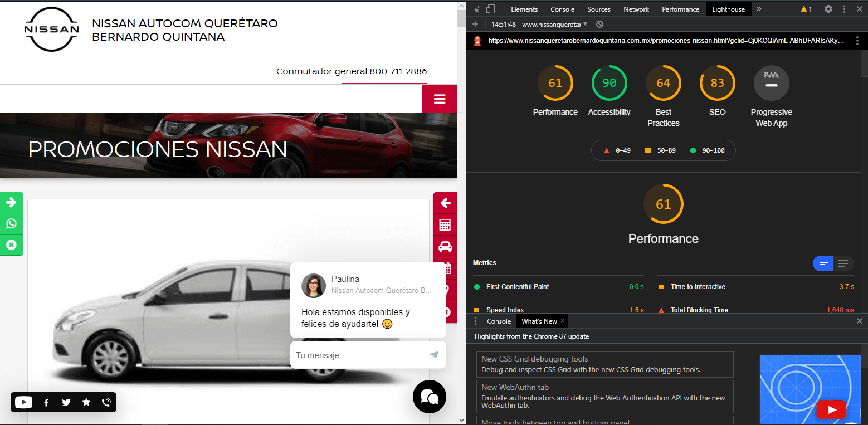Jump to the SEO 83 score gauge
The height and width of the screenshot is (425, 868).
[x=717, y=83]
